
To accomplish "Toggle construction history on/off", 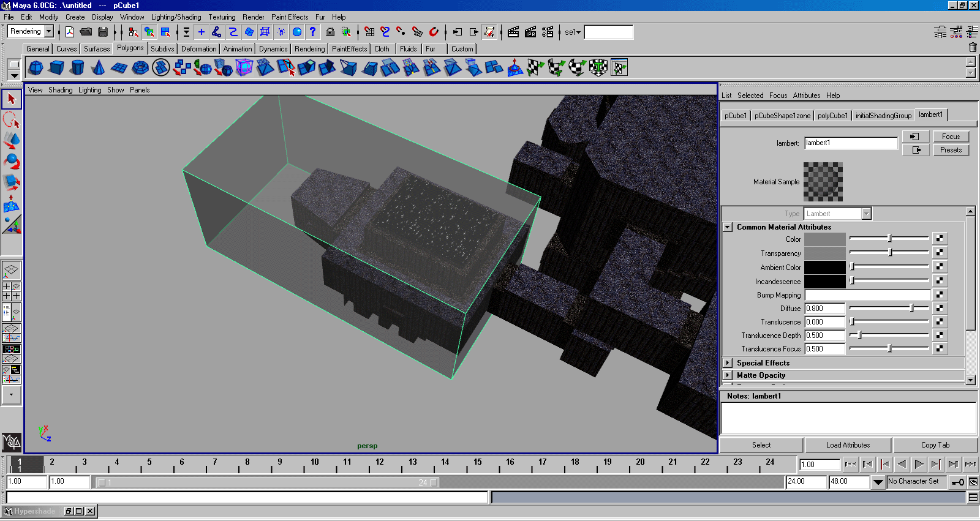I will point(489,32).
